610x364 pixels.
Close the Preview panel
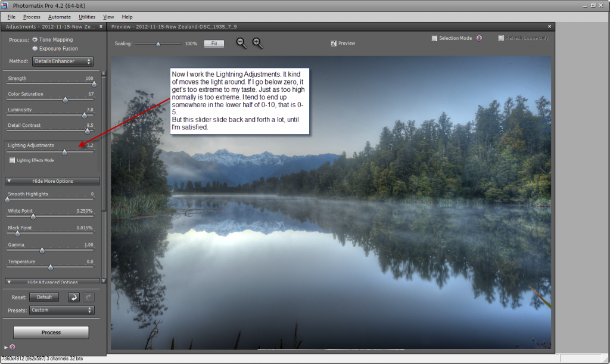click(x=549, y=26)
